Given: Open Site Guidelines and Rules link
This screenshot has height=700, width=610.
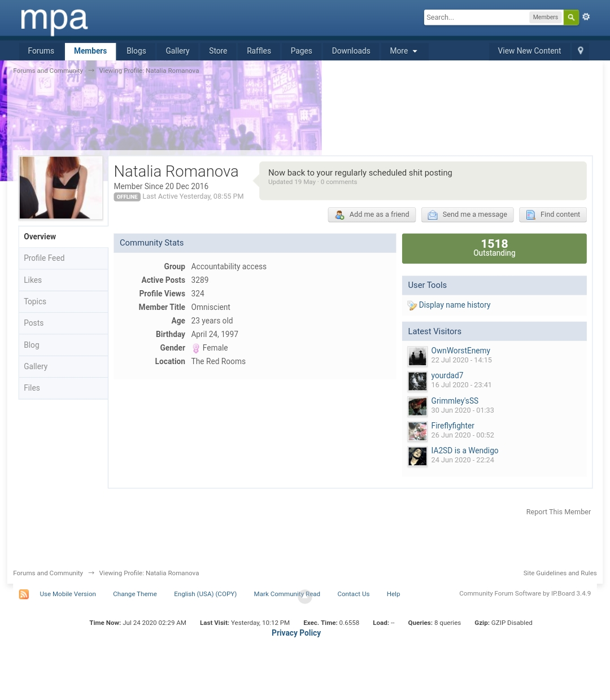Looking at the screenshot, I should (x=560, y=573).
